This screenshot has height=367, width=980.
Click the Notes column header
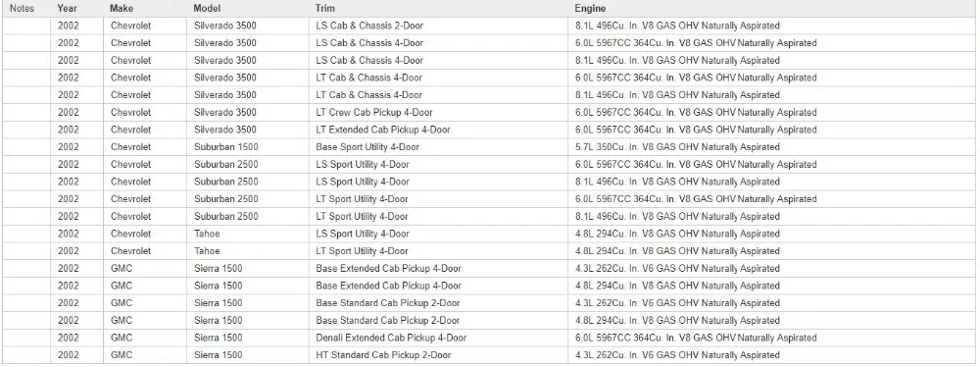click(22, 9)
